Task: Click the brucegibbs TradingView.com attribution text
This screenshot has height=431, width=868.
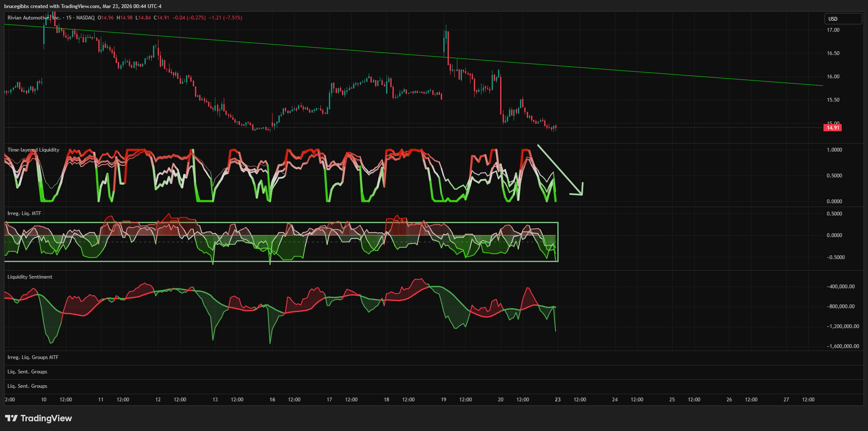Action: point(83,6)
